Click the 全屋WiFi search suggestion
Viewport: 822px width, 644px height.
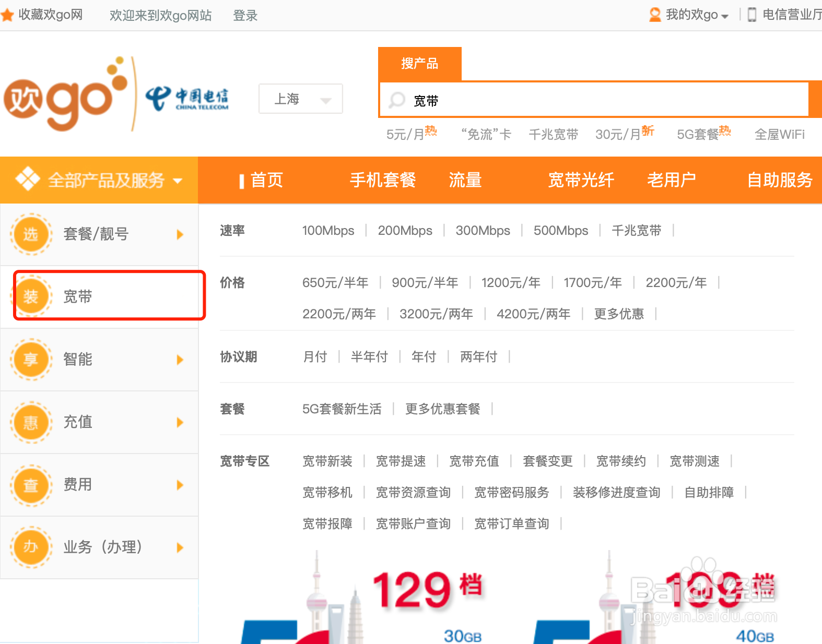pos(780,134)
